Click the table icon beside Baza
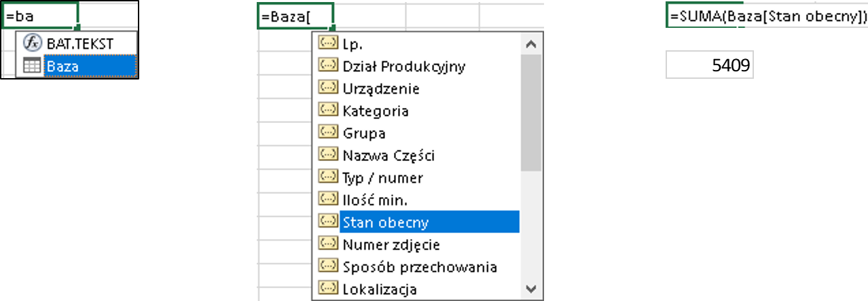868x301 pixels. 32,66
